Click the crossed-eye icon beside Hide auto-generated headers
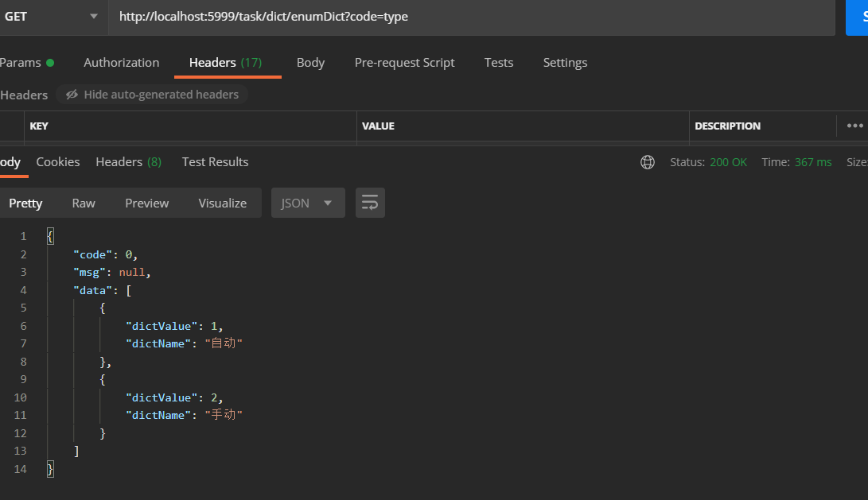This screenshot has width=868, height=500. 72,95
